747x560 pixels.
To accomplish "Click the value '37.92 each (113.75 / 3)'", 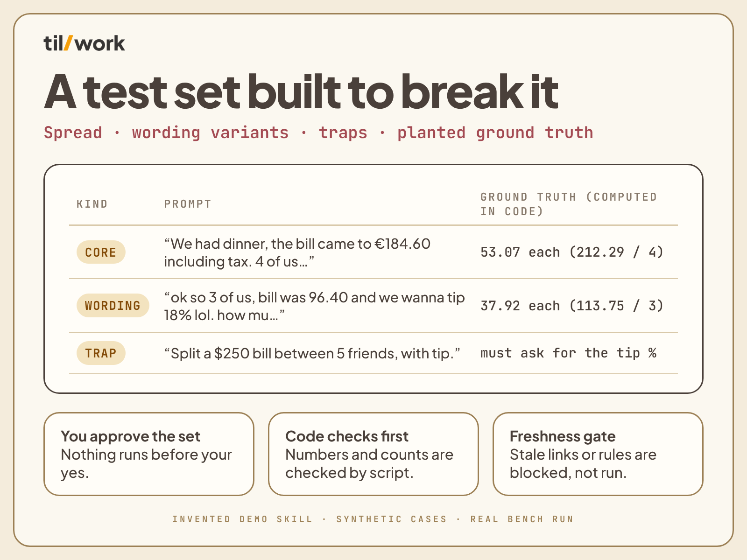I will click(x=572, y=306).
